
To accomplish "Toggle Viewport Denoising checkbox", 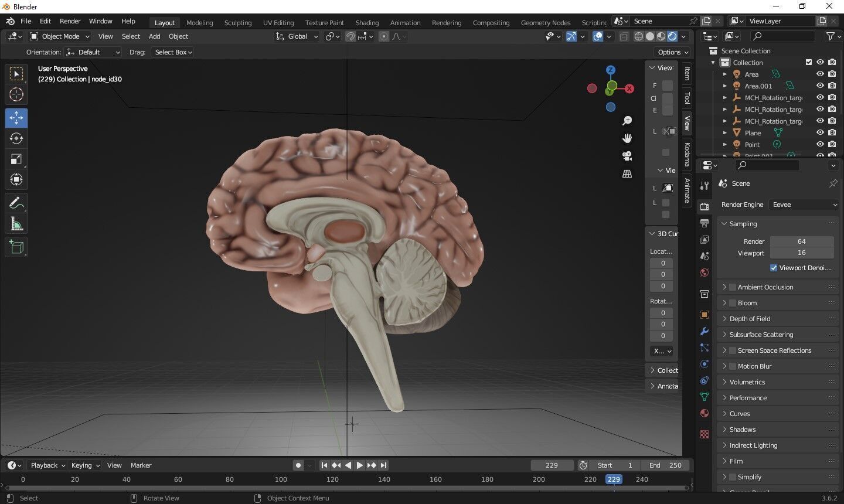I will pos(774,268).
